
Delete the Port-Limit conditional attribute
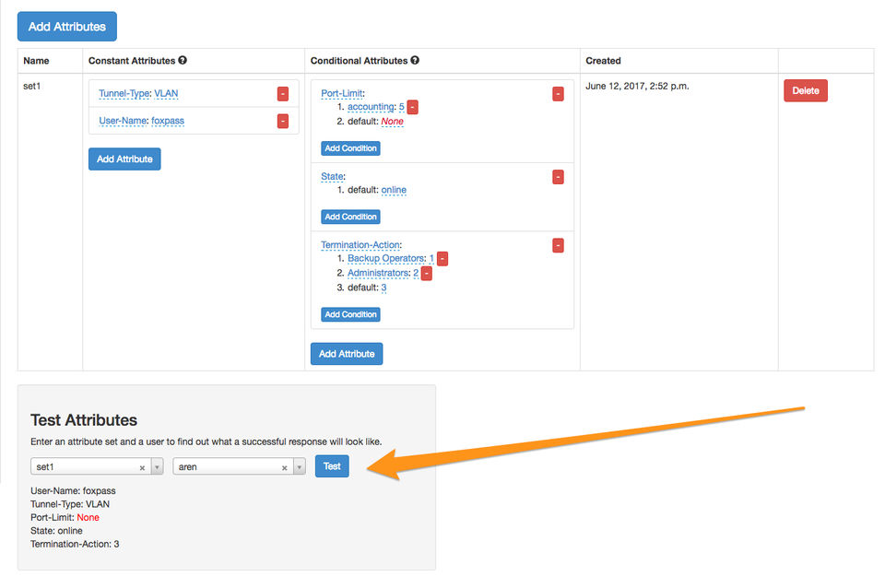(558, 94)
